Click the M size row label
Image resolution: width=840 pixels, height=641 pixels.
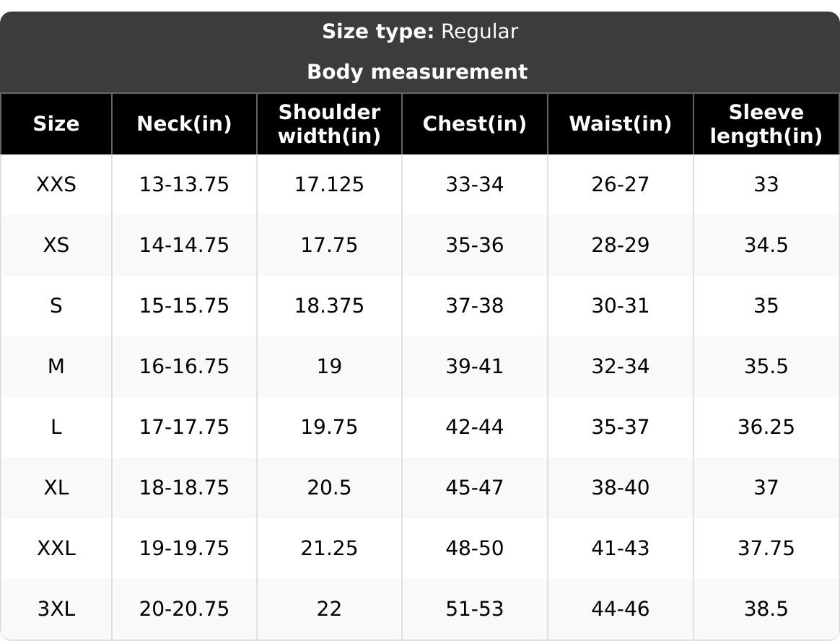56,366
